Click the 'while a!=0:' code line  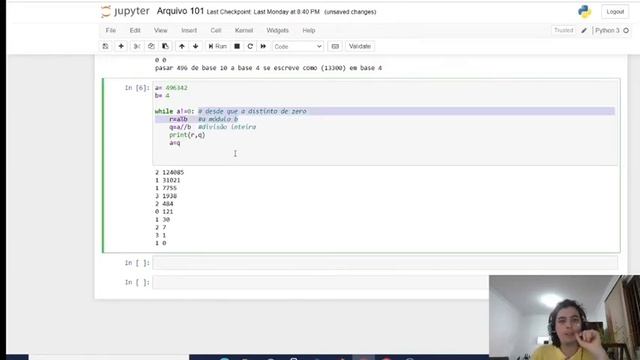[174, 111]
